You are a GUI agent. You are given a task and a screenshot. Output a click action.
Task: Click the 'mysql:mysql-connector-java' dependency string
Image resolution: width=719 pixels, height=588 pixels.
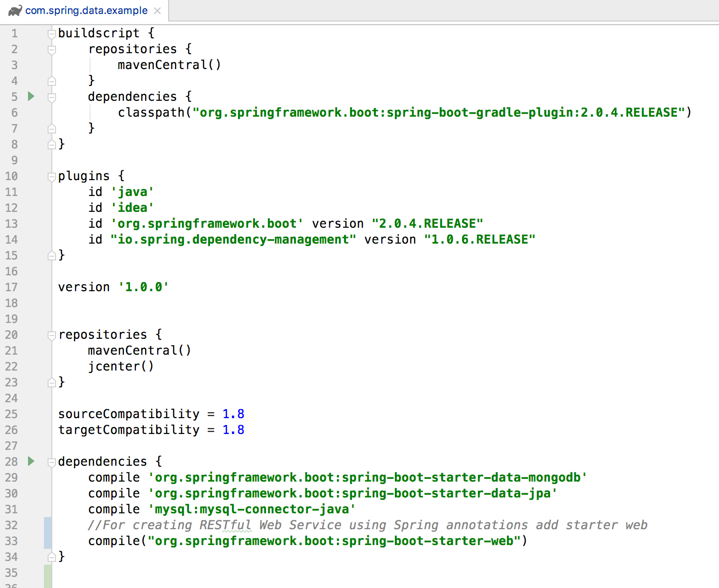252,509
